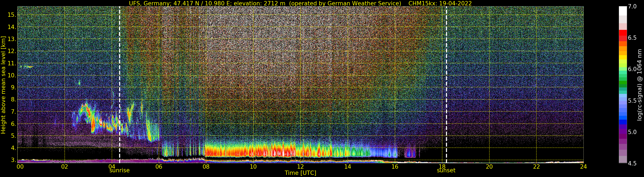Click the "sunset" label below the time axis
Viewport: 644px width, 177px height.
click(x=446, y=171)
